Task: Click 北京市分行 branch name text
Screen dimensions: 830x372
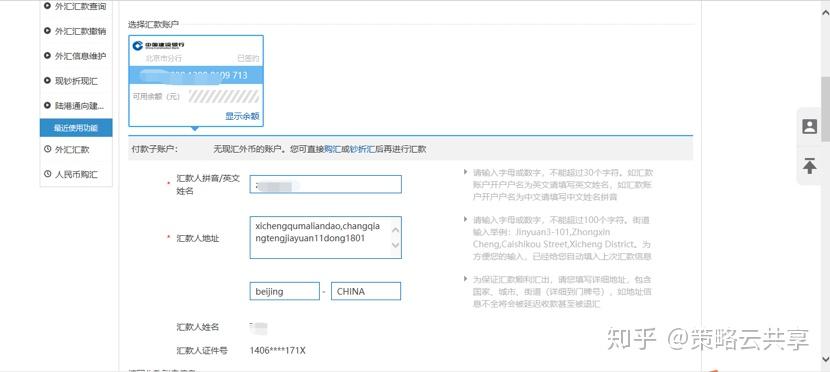Action: pos(164,58)
